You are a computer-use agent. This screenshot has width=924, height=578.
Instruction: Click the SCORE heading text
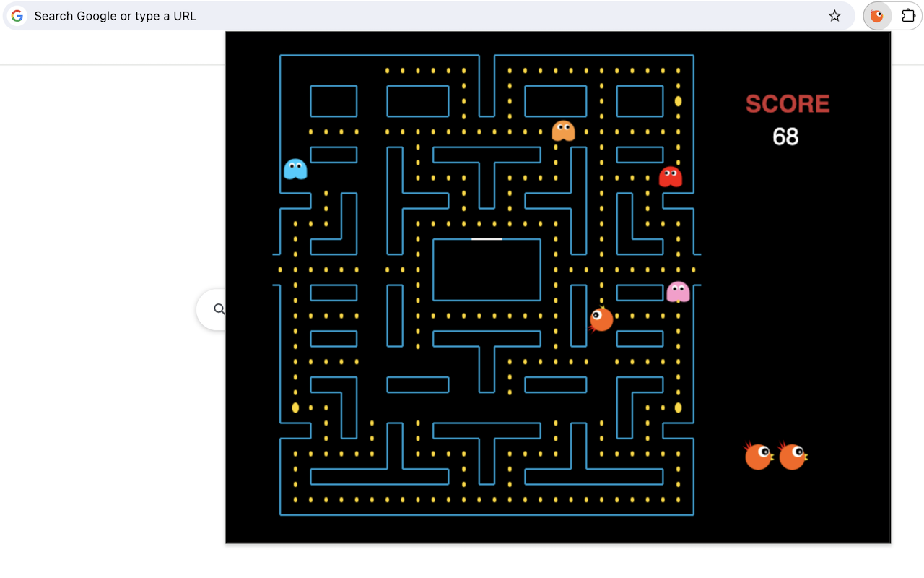[787, 104]
